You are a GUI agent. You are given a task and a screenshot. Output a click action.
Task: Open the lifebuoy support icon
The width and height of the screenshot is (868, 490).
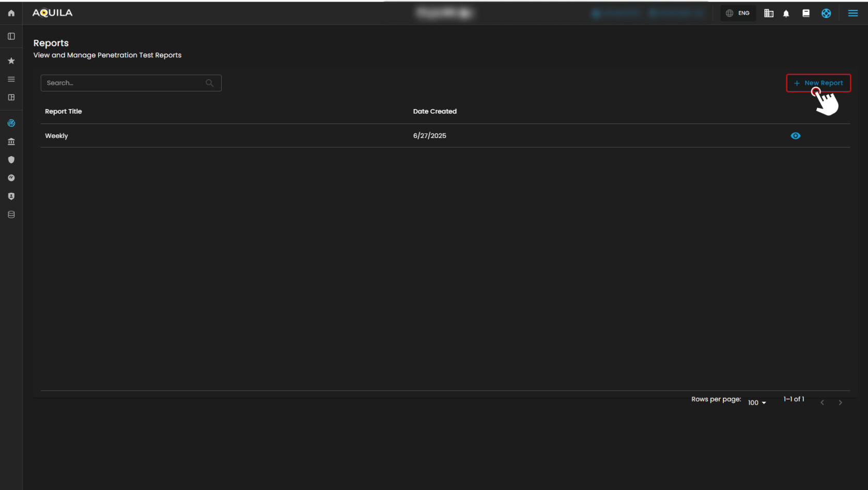[x=826, y=13]
